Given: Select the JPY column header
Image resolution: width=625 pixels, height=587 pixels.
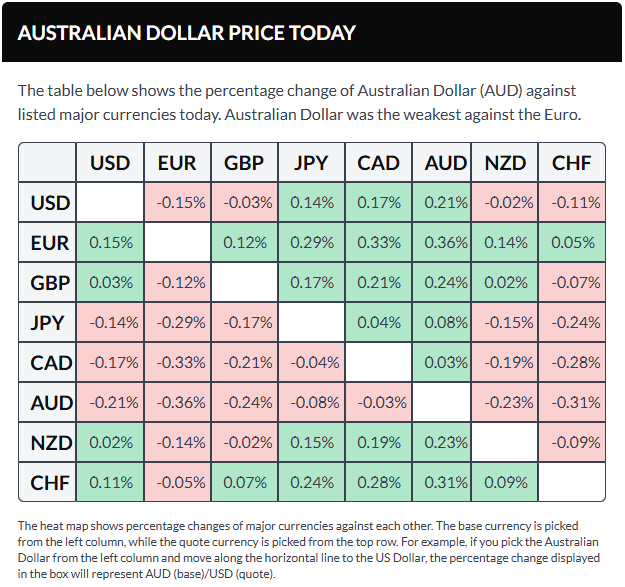Looking at the screenshot, I should click(311, 163).
